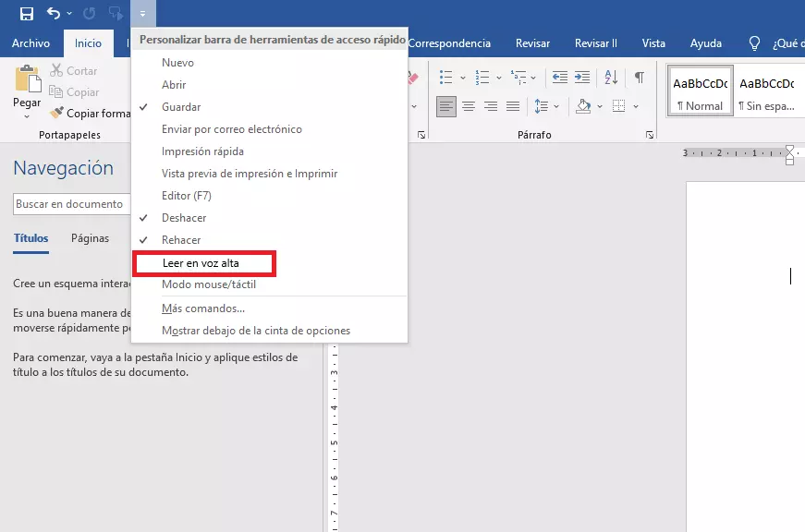
Task: Uncheck Deshacer in the quick access menu
Action: coord(184,218)
